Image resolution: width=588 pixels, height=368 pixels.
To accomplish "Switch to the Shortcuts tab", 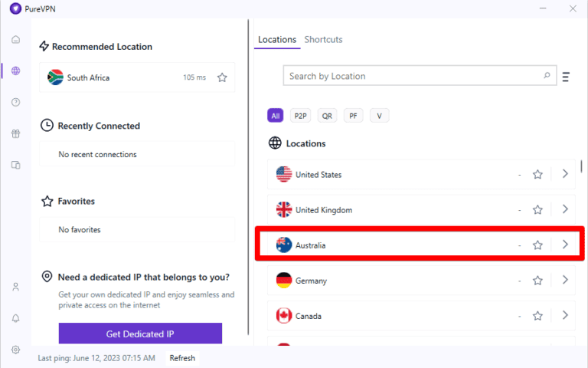I will click(x=323, y=40).
